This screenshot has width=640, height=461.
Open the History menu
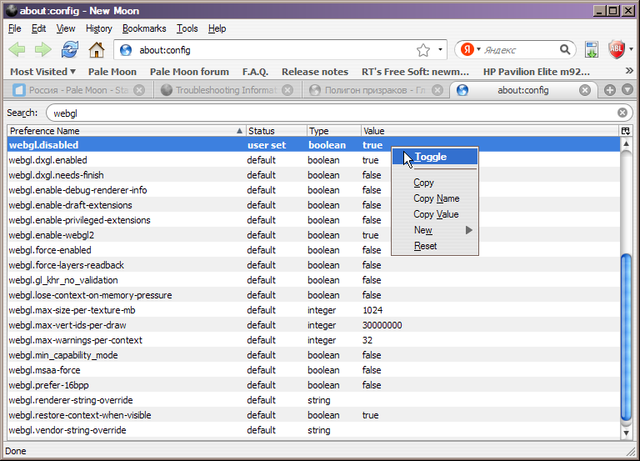[99, 29]
